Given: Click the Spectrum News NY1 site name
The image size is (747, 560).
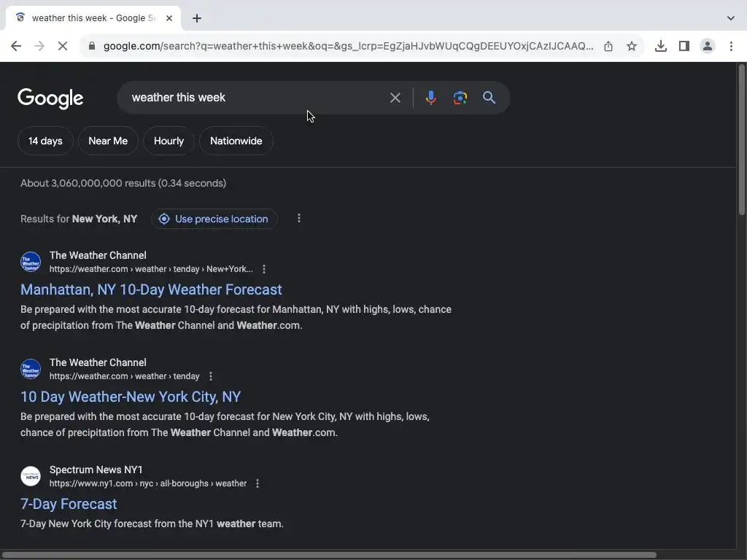Looking at the screenshot, I should pyautogui.click(x=96, y=470).
